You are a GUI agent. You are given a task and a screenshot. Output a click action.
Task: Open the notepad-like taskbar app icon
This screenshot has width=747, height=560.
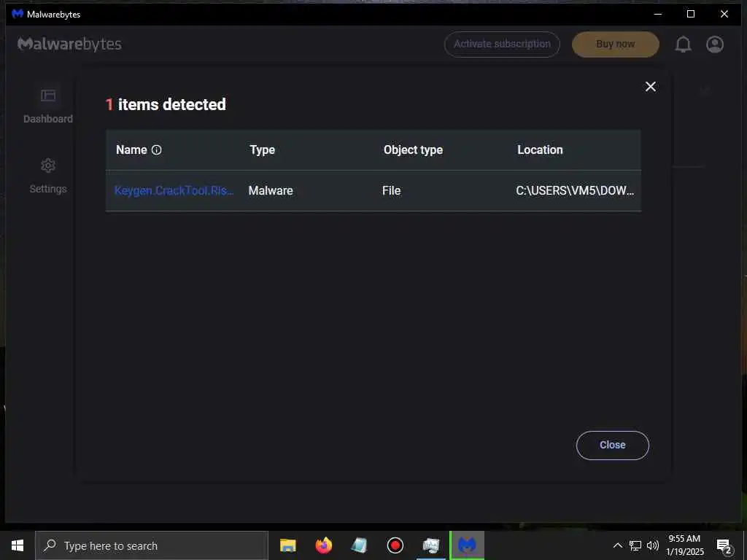[359, 545]
